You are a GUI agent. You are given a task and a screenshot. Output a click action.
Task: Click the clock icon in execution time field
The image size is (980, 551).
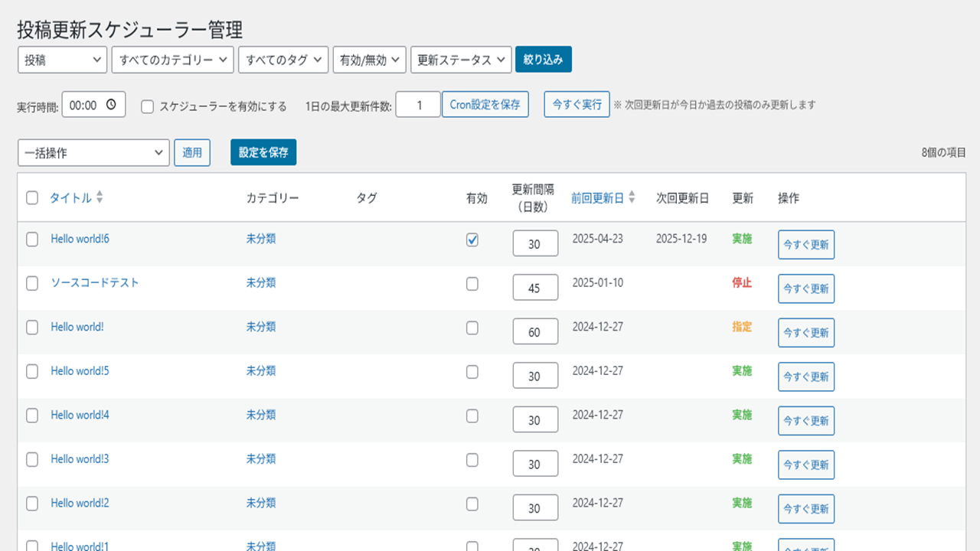tap(112, 105)
